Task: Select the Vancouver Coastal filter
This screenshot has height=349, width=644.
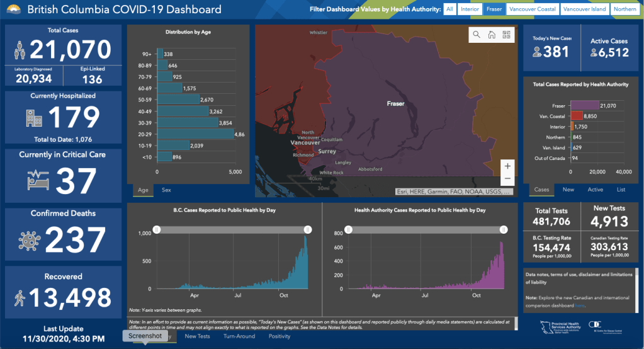Action: point(533,9)
